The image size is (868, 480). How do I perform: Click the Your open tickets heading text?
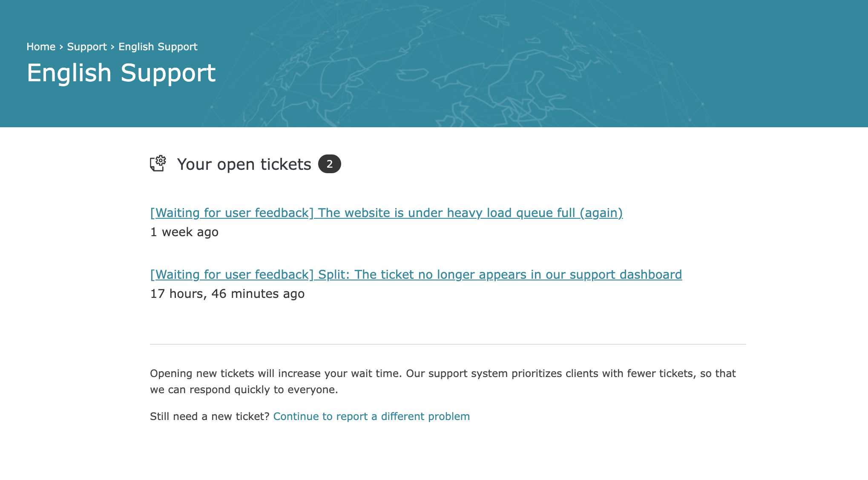click(x=244, y=164)
